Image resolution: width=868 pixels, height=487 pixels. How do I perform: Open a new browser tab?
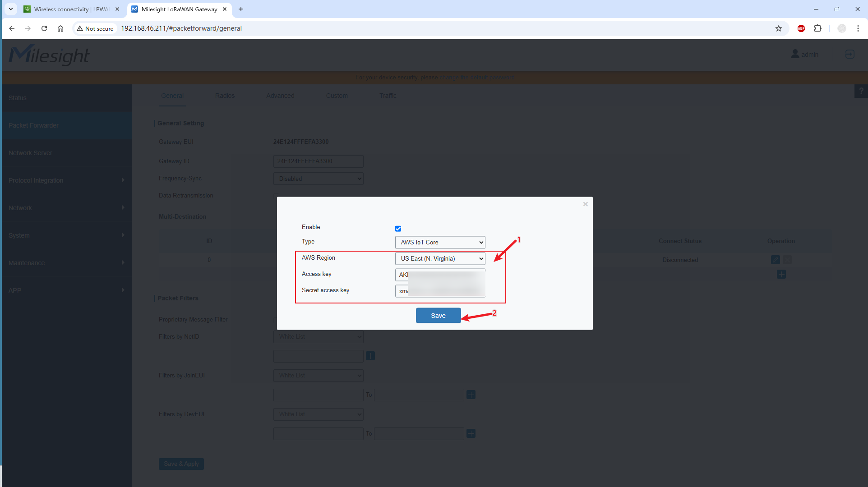(241, 9)
